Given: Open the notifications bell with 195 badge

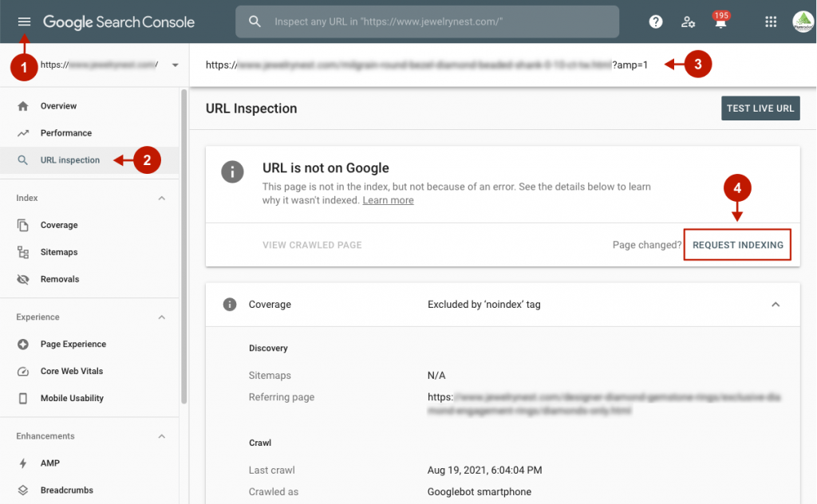Looking at the screenshot, I should point(720,22).
